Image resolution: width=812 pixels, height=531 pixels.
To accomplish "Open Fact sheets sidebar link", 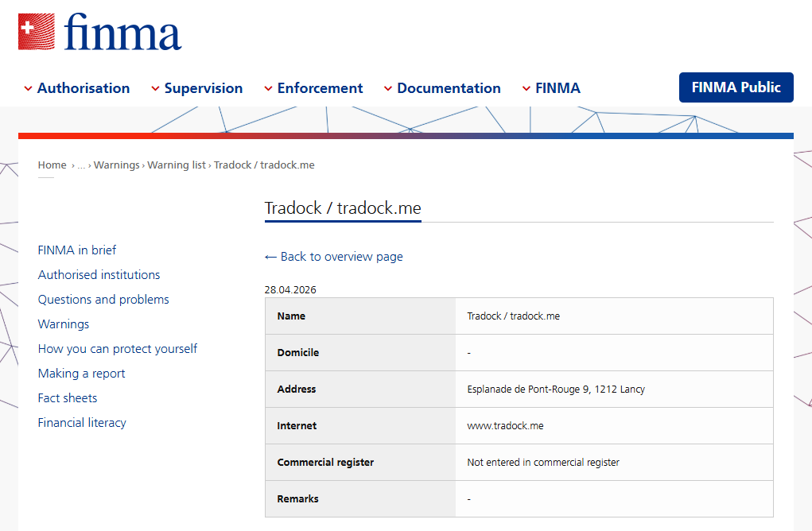I will [x=68, y=398].
